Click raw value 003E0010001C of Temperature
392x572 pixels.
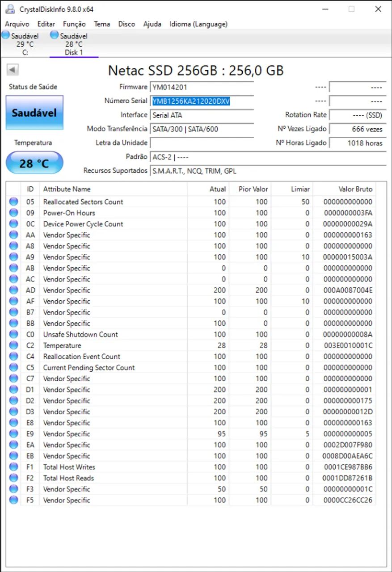pyautogui.click(x=348, y=345)
